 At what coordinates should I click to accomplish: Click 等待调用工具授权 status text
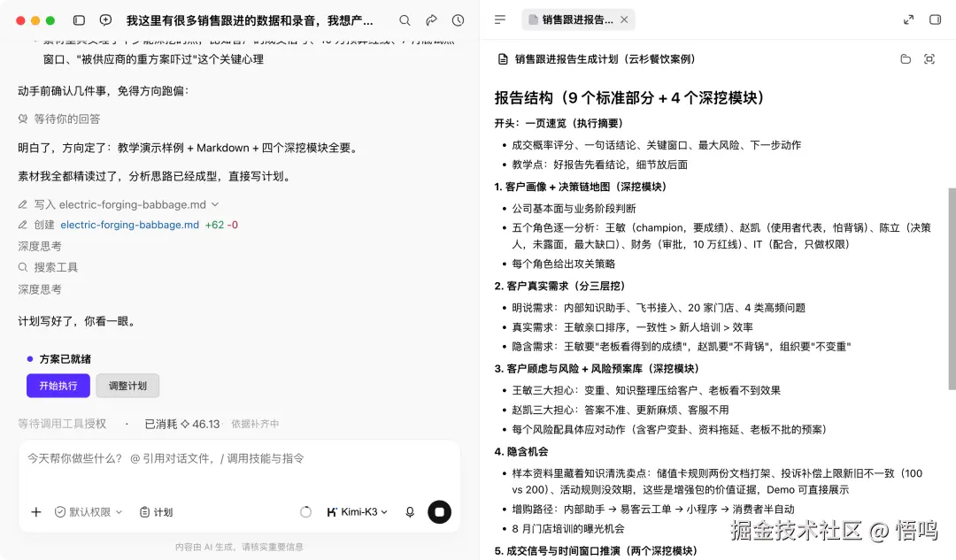click(x=62, y=424)
